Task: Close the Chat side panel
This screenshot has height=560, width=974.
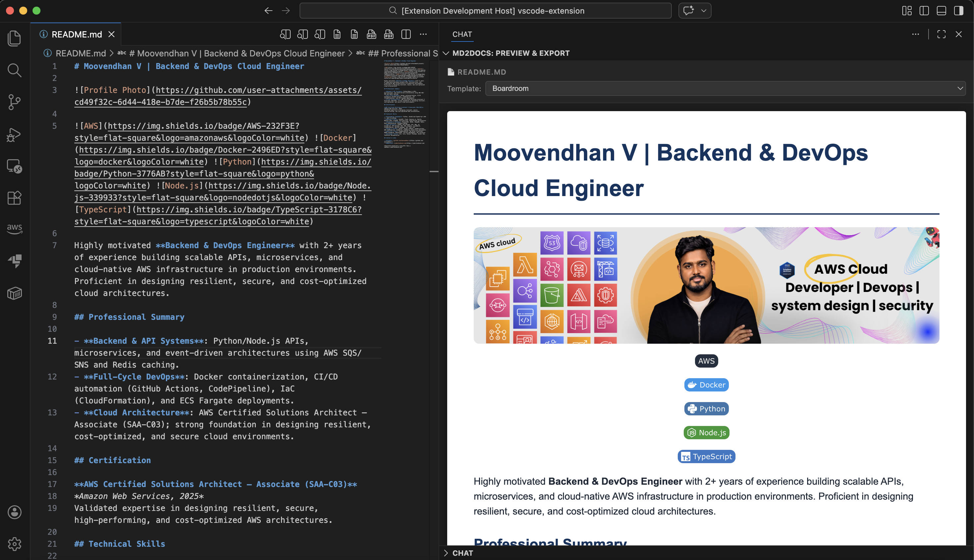Action: click(959, 34)
